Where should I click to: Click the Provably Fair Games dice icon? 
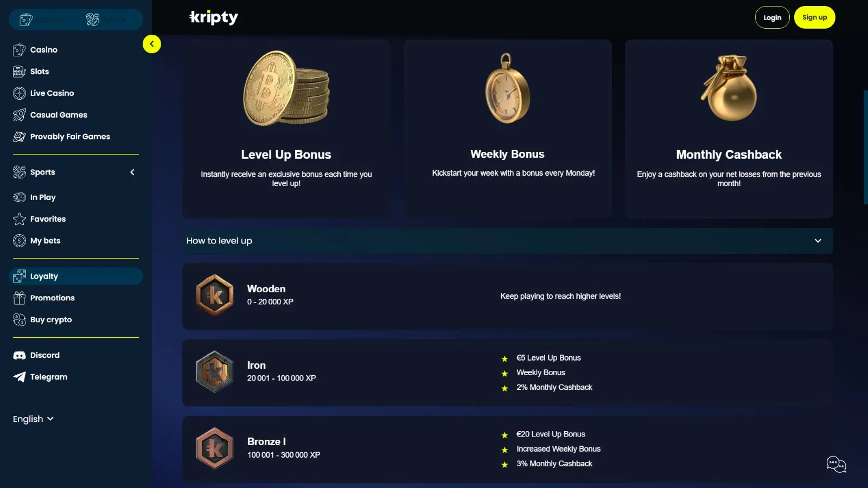click(20, 137)
